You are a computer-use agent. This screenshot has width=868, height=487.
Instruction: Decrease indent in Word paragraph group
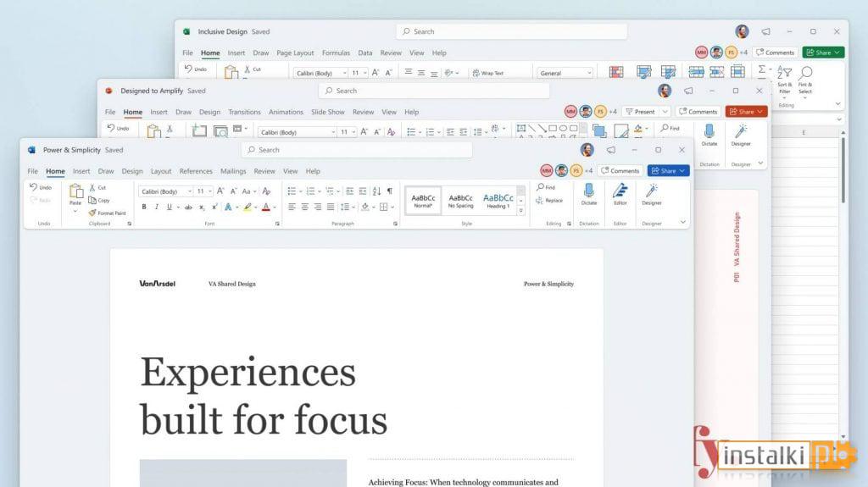(x=349, y=191)
